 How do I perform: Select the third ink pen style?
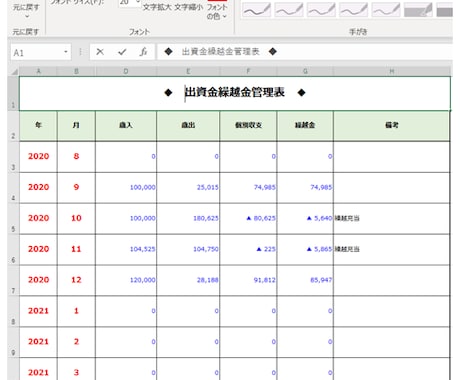[321, 10]
